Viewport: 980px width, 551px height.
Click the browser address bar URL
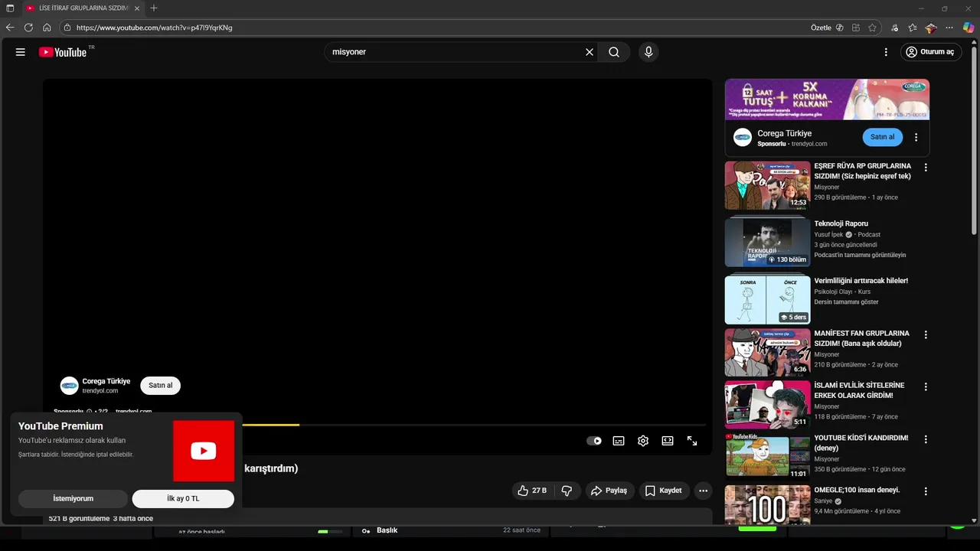point(155,28)
